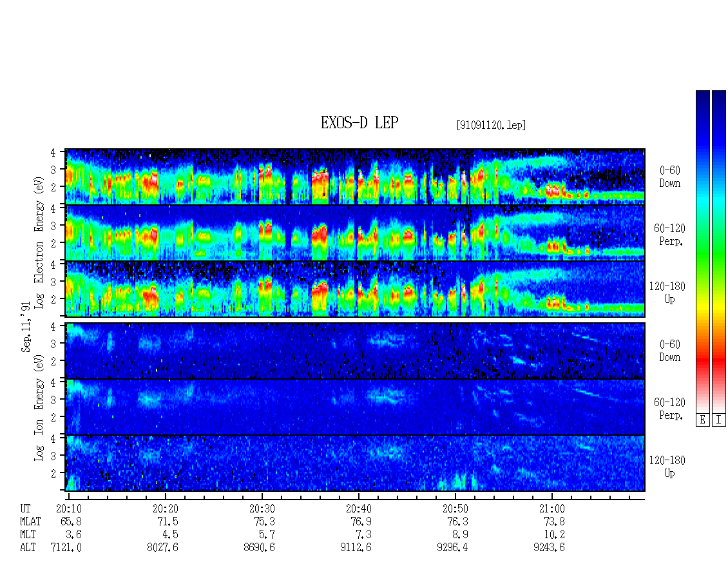Select the ALT value 7121.0
This screenshot has width=728, height=564.
coord(66,548)
